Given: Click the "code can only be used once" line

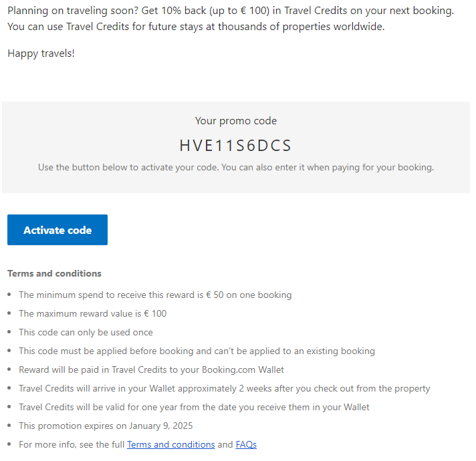Looking at the screenshot, I should pyautogui.click(x=86, y=332).
